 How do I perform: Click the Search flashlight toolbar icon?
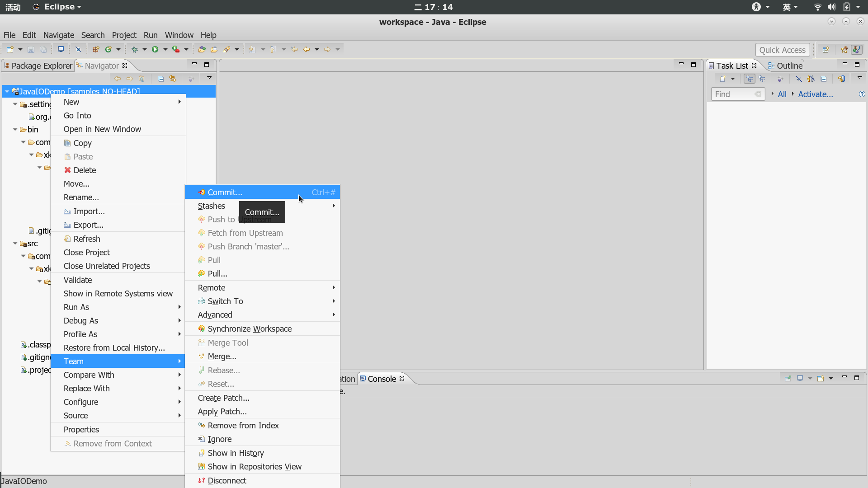[226, 49]
